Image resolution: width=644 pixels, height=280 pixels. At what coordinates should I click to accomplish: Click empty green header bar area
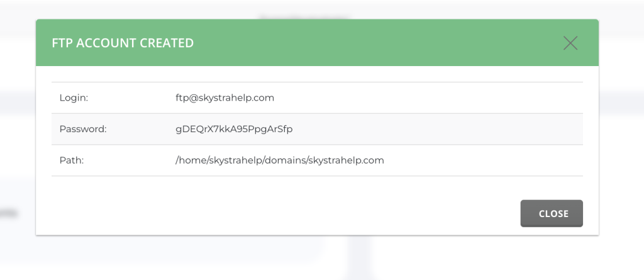(377, 43)
